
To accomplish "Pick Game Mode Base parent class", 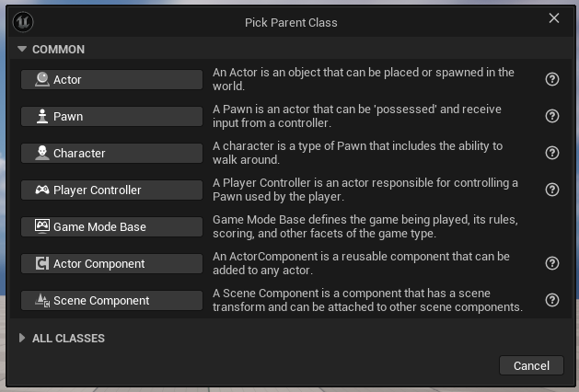I will click(111, 226).
